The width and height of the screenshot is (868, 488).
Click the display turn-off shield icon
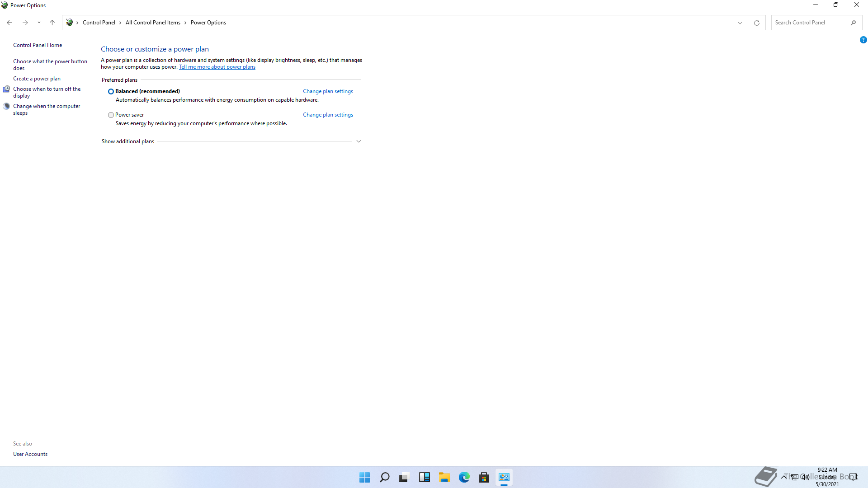pyautogui.click(x=6, y=89)
